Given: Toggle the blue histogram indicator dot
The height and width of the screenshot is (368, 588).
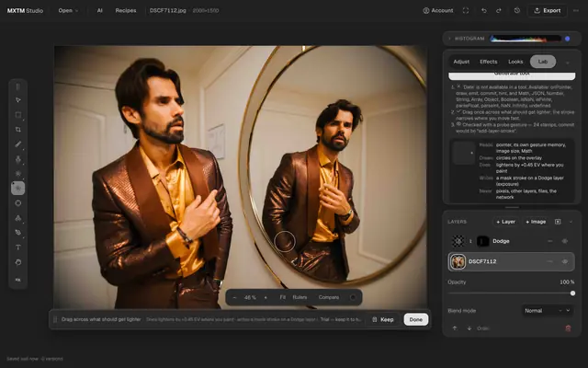Looking at the screenshot, I should 568,39.
